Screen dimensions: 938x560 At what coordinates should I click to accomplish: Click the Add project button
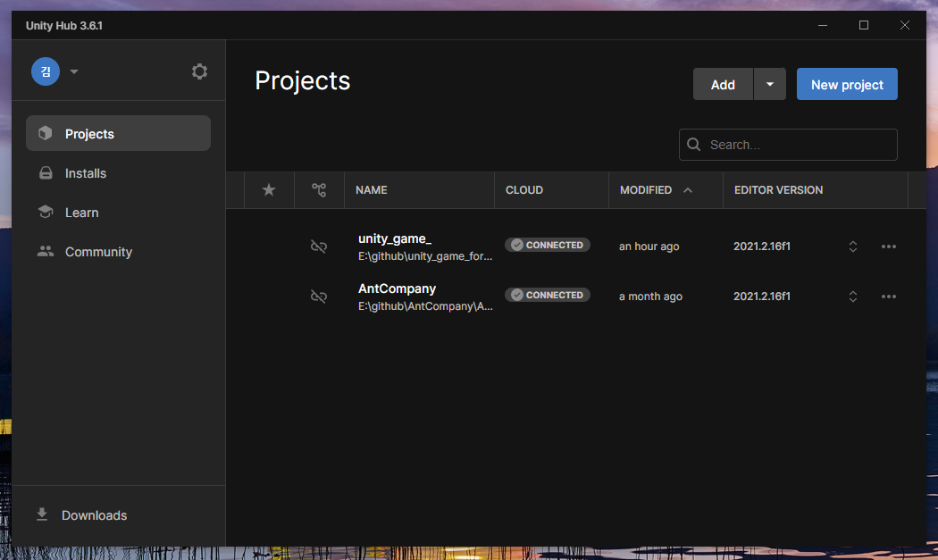723,84
